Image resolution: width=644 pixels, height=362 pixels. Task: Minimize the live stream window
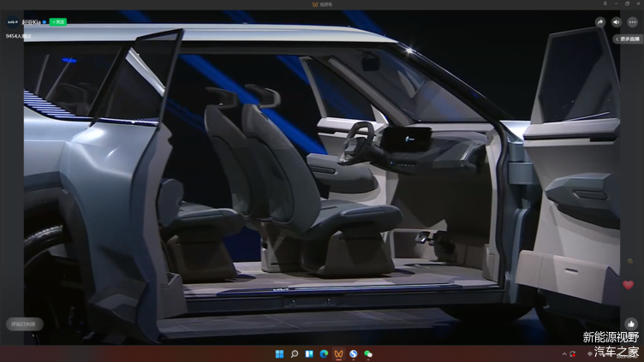(616, 3)
